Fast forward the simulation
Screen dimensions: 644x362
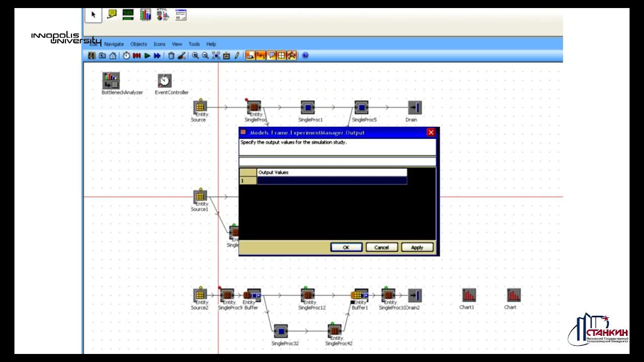pos(157,56)
